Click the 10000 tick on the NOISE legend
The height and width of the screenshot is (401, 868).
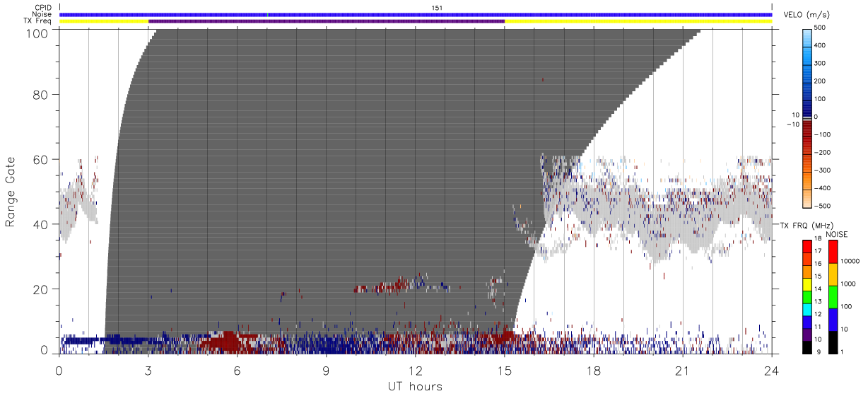(850, 261)
